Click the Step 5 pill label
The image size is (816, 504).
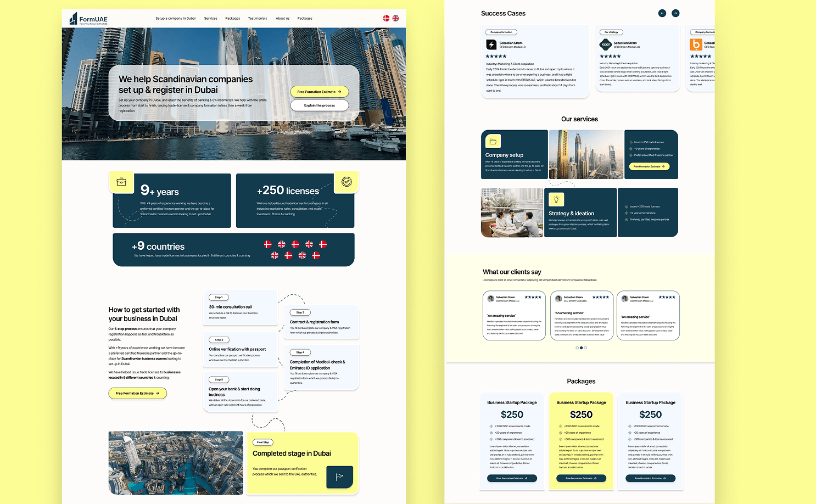click(219, 379)
